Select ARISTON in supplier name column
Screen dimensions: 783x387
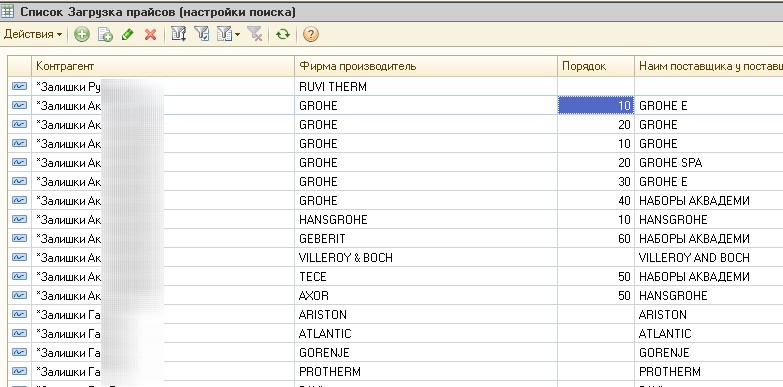pos(709,314)
